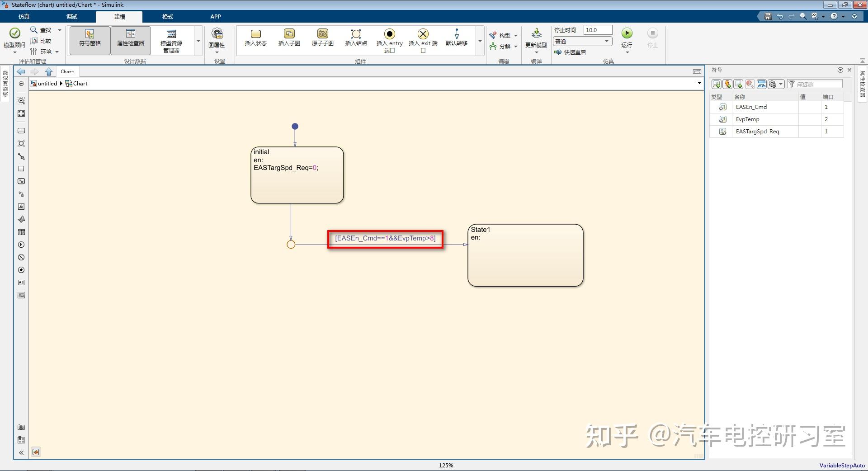The width and height of the screenshot is (868, 471).
Task: Switch to the 建模 ribbon tab
Action: pos(119,16)
